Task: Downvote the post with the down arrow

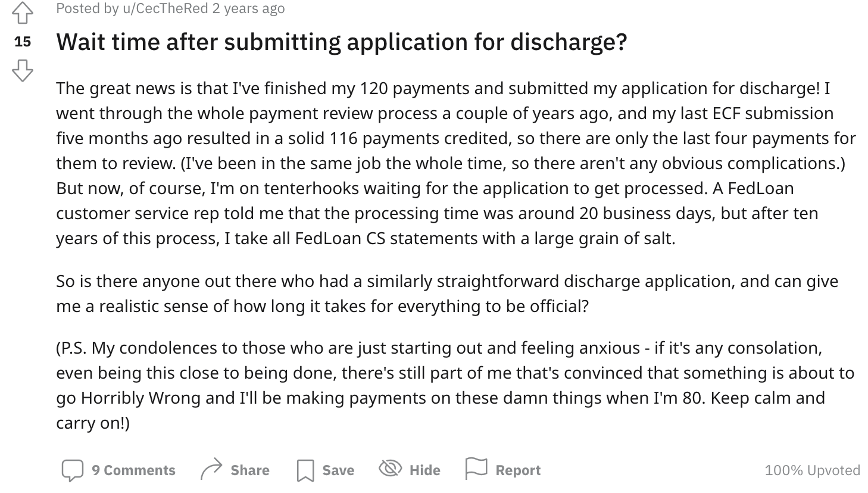Action: [x=23, y=70]
